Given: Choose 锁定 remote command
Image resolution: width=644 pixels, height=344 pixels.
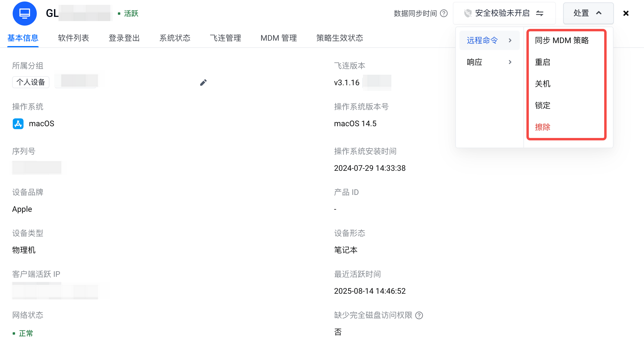Looking at the screenshot, I should click(543, 105).
